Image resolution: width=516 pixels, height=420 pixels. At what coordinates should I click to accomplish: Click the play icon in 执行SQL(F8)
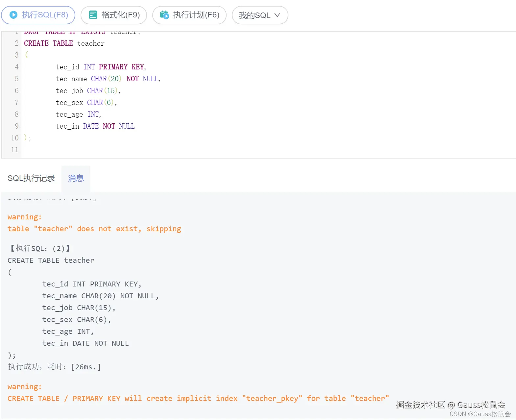pyautogui.click(x=13, y=15)
